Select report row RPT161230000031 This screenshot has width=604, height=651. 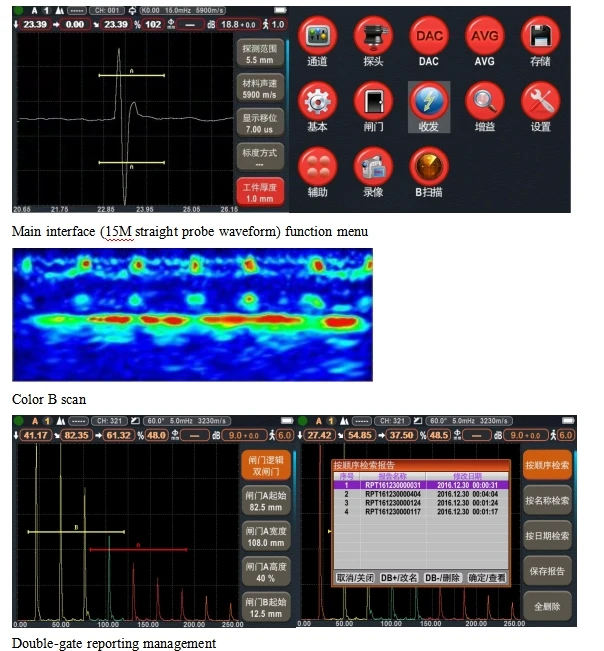pos(421,485)
